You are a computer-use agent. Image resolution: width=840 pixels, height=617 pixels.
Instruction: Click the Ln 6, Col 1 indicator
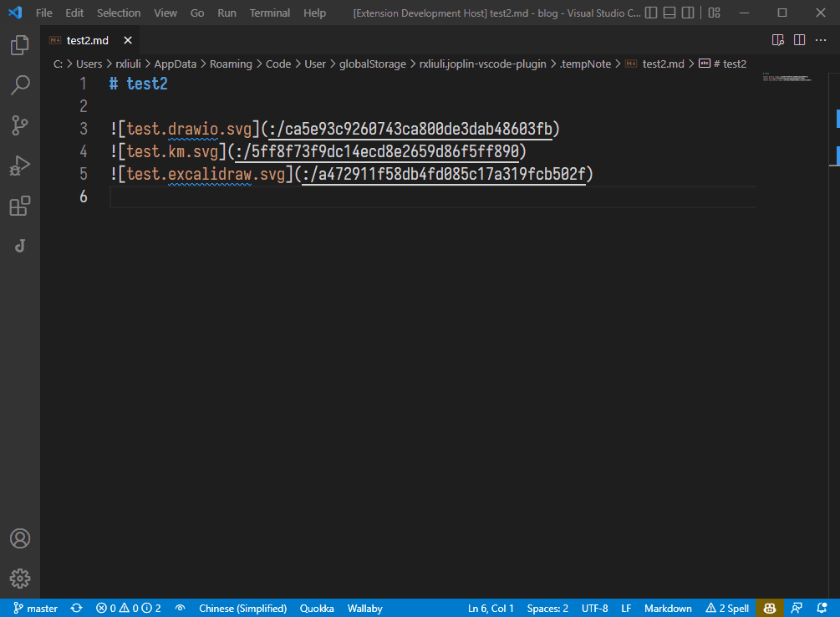click(491, 609)
